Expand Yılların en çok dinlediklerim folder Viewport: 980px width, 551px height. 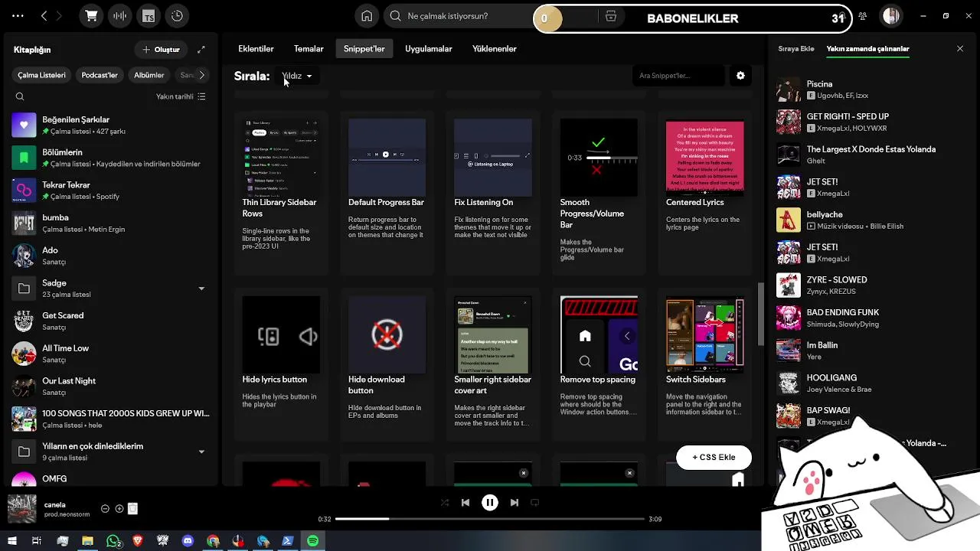[x=201, y=452]
